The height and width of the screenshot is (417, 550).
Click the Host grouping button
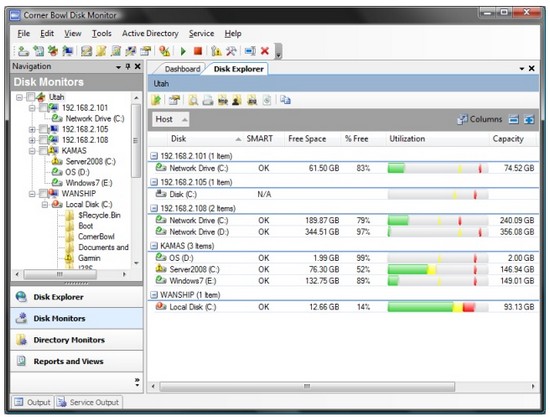[170, 120]
